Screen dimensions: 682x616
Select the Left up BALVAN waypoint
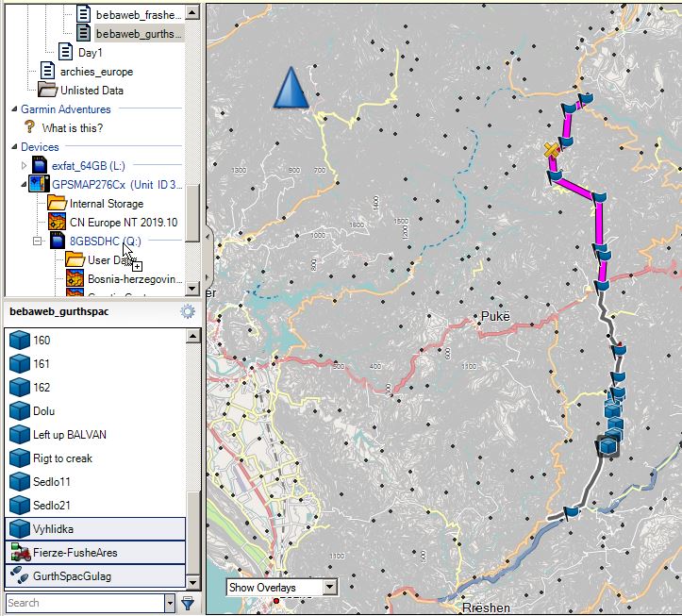click(x=69, y=435)
